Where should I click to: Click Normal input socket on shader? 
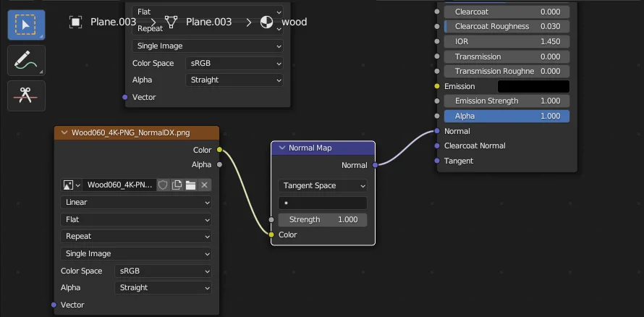coord(437,131)
